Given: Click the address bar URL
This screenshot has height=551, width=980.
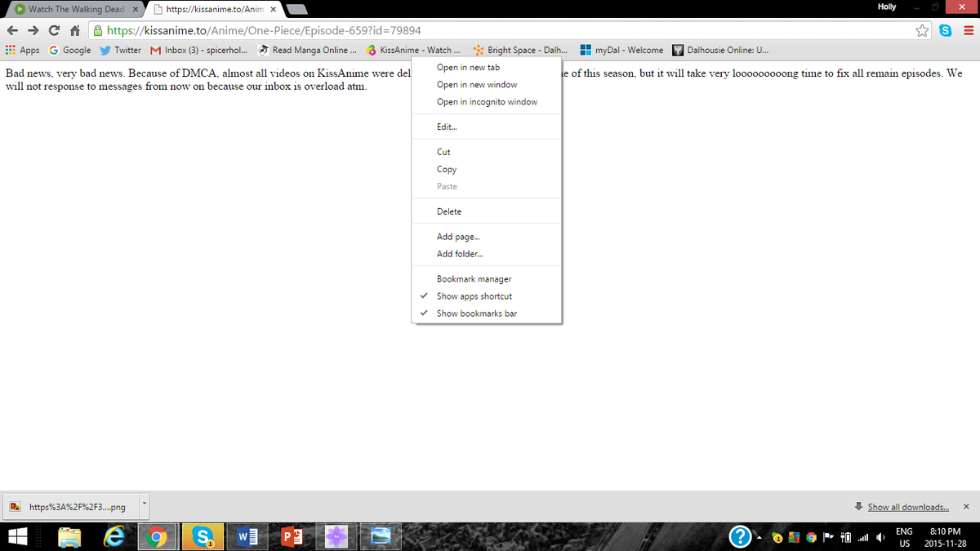Looking at the screenshot, I should pos(264,31).
